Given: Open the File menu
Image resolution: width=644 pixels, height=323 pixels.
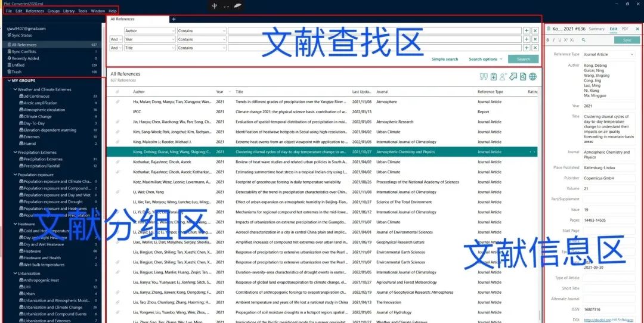Looking at the screenshot, I should pyautogui.click(x=8, y=11).
